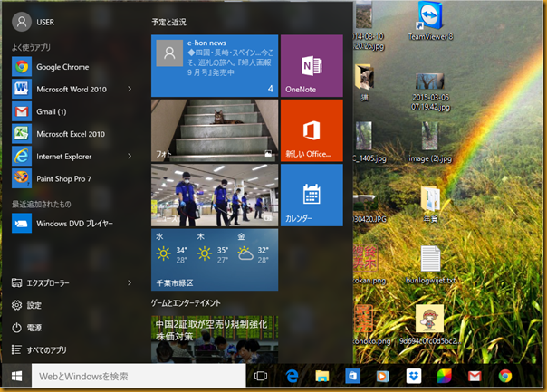The width and height of the screenshot is (547, 392).
Task: Click the ゲームとエンターテイメント group heading
Action: tap(186, 303)
